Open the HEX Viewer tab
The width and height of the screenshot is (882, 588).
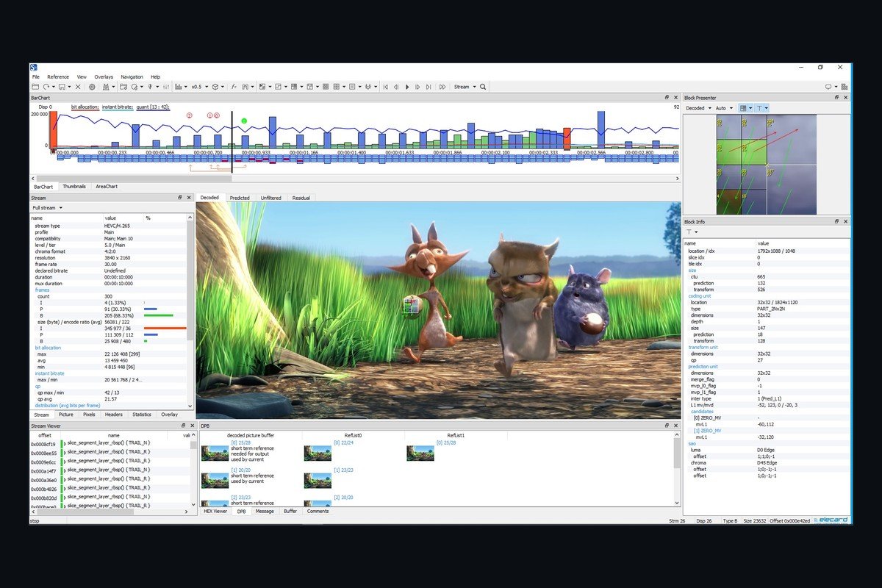[x=215, y=511]
